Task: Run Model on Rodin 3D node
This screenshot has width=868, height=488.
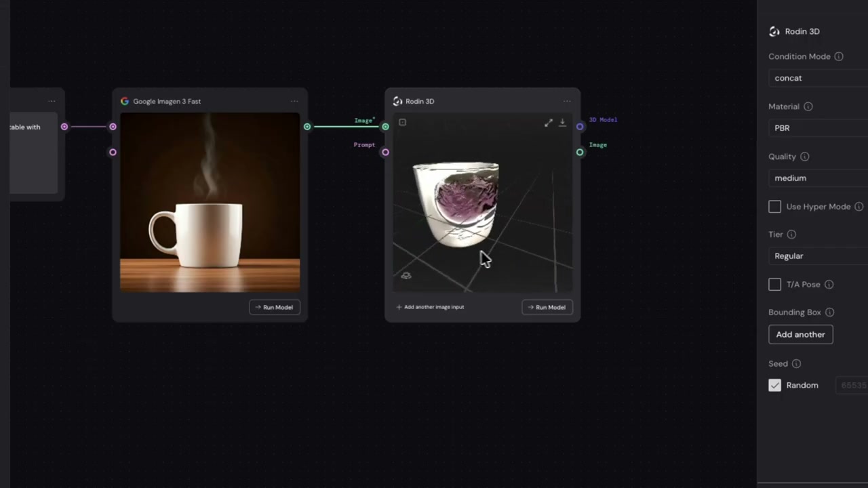Action: [547, 307]
